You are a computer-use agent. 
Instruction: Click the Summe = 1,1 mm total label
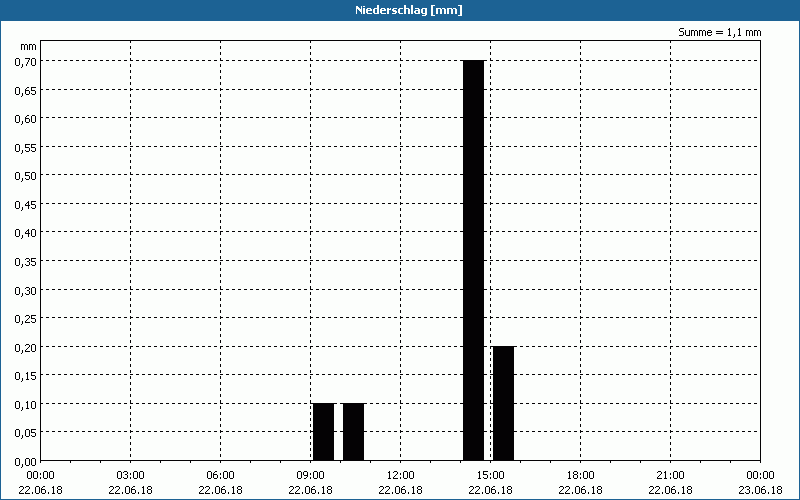(x=719, y=32)
